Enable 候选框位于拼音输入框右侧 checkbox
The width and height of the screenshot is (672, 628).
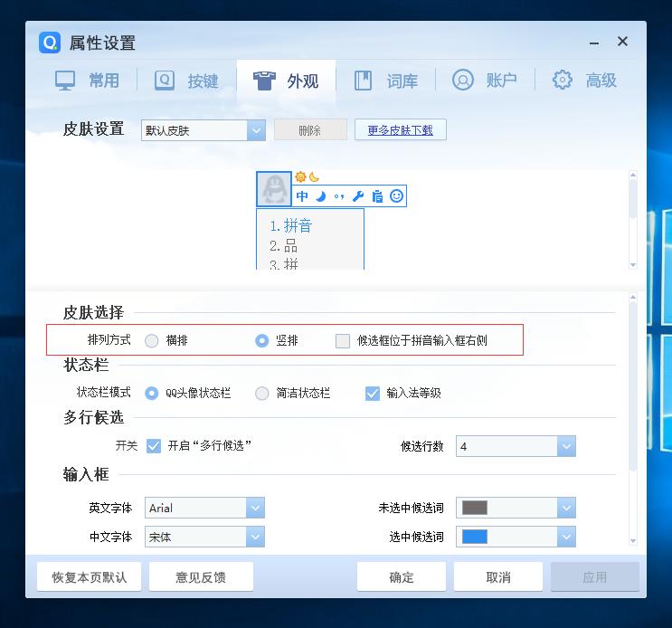coord(343,341)
